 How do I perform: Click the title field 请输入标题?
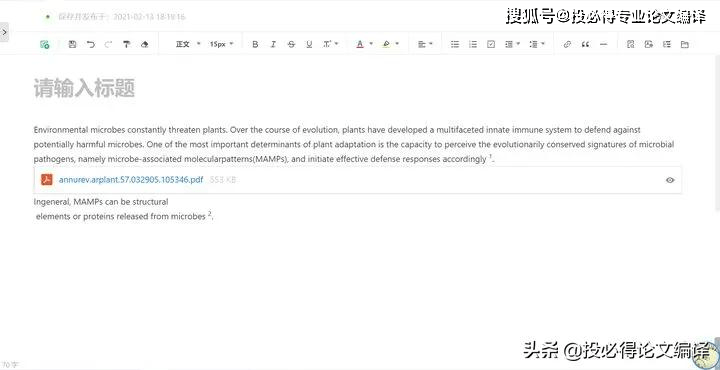pos(84,88)
